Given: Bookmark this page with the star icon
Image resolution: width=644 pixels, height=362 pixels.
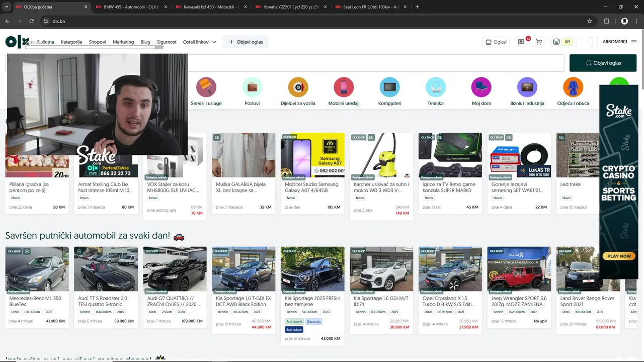Looking at the screenshot, I should click(x=590, y=21).
